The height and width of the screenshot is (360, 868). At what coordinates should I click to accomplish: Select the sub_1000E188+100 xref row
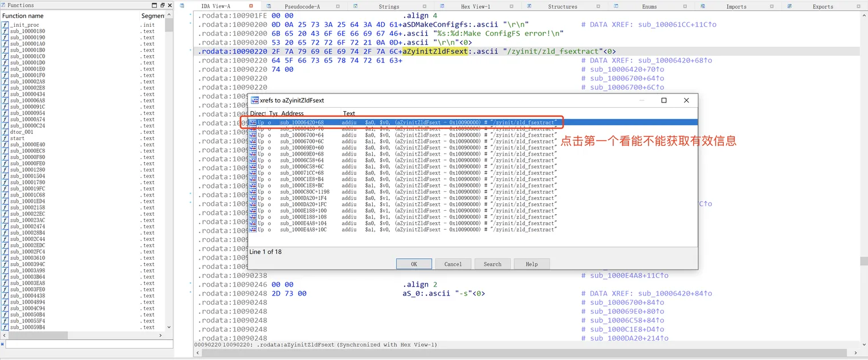[473, 211]
